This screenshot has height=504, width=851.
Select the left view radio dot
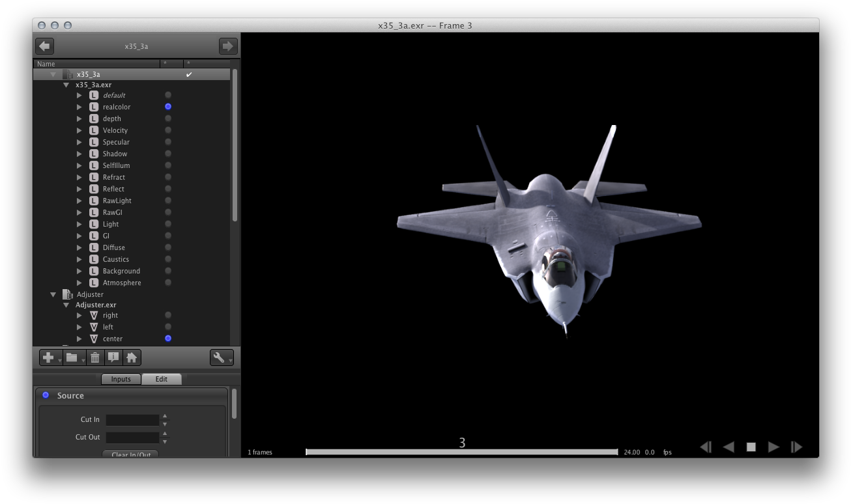pyautogui.click(x=168, y=327)
